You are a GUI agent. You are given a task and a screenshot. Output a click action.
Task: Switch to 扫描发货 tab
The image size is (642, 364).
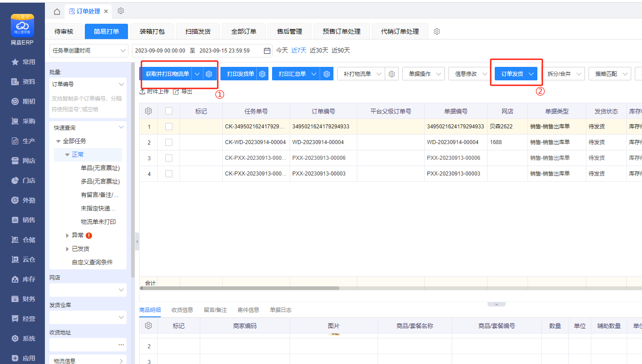tap(198, 31)
